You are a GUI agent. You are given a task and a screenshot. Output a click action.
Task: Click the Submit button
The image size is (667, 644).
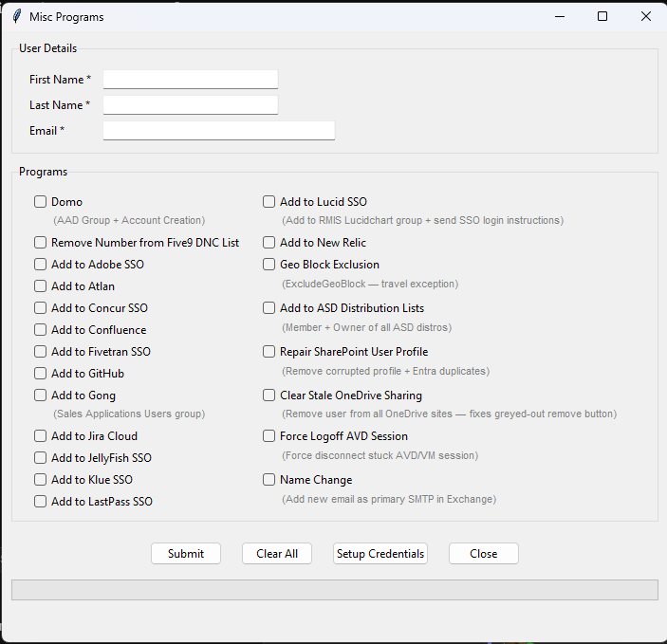186,553
